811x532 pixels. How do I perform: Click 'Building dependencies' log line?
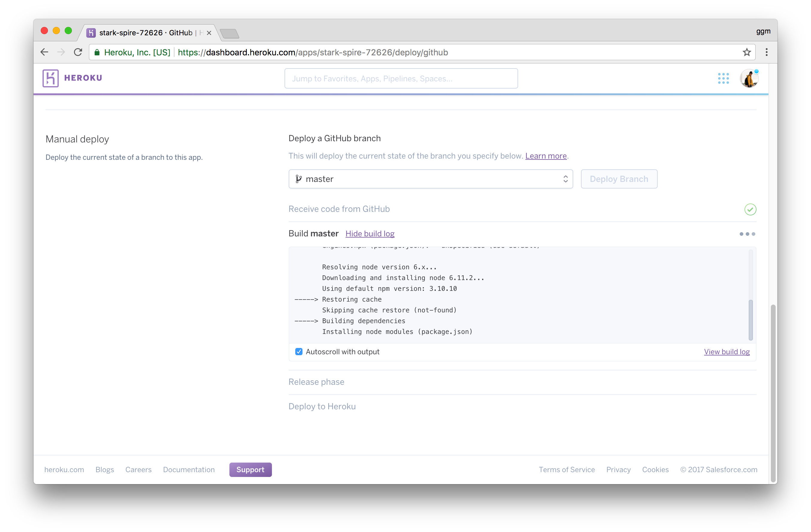pyautogui.click(x=364, y=321)
